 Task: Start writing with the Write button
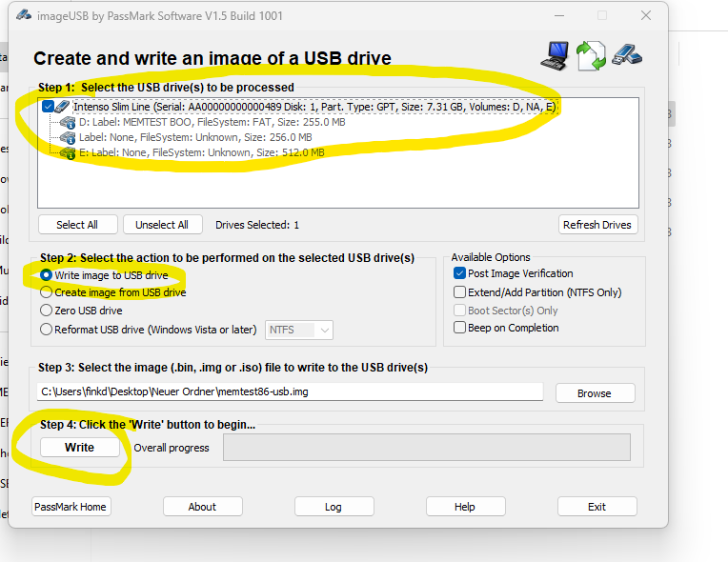coord(79,448)
